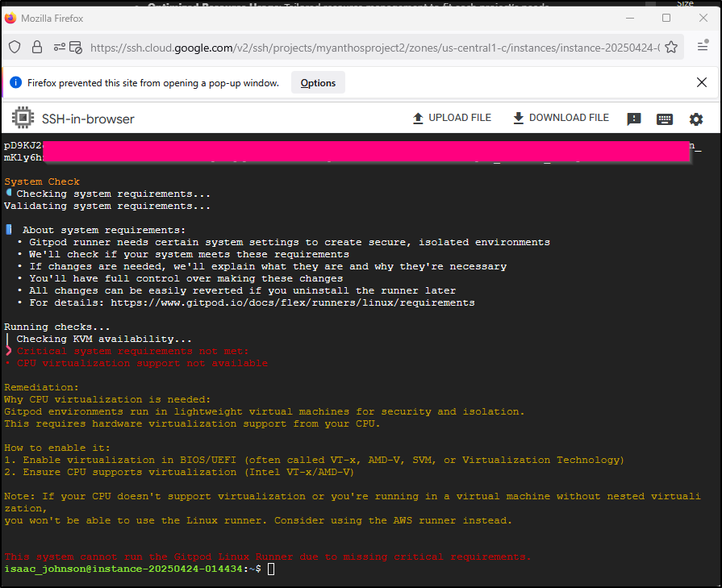The image size is (722, 588).
Task: Click the terminal prompt cursor line
Action: point(272,569)
